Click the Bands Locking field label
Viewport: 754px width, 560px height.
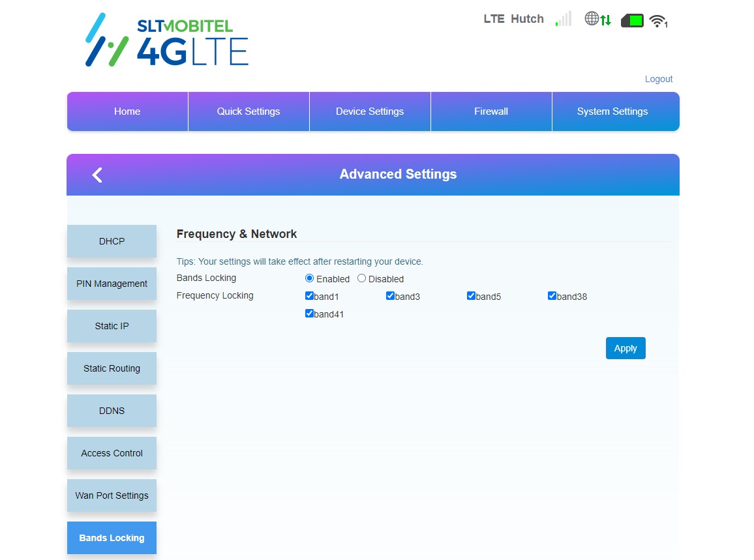206,278
